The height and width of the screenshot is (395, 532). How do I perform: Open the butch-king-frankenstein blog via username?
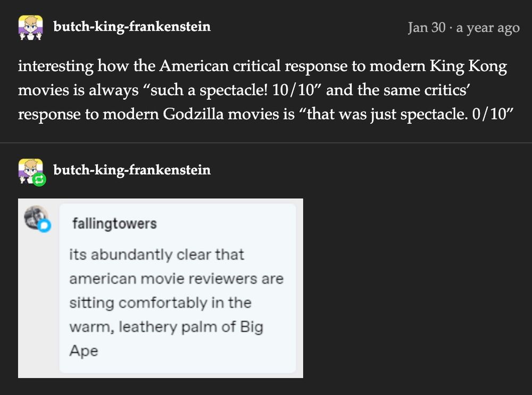[131, 28]
